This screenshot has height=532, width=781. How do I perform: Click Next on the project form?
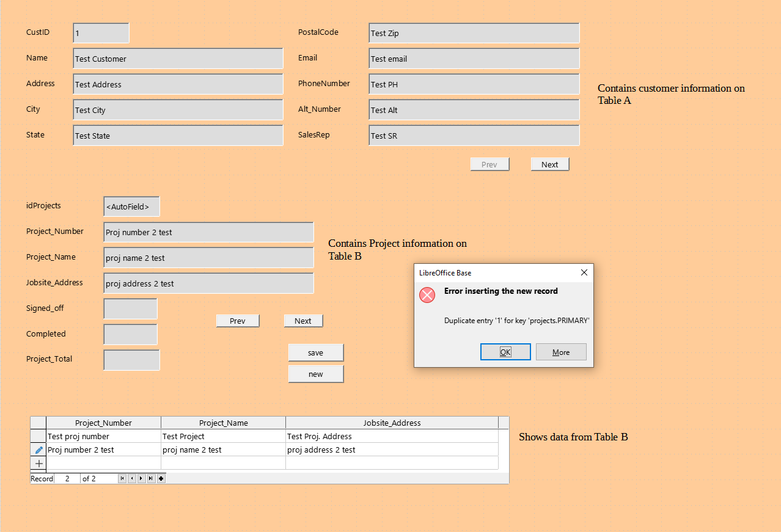(x=303, y=320)
